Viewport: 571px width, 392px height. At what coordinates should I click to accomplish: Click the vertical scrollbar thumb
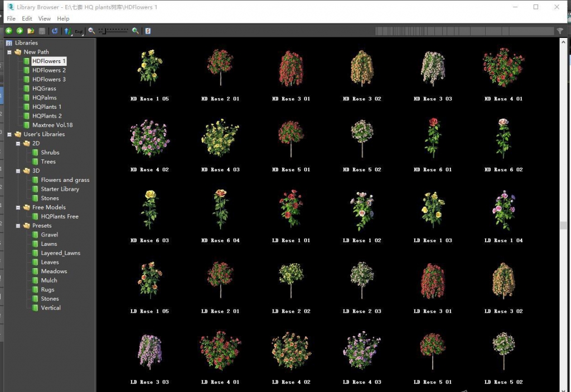point(563,225)
